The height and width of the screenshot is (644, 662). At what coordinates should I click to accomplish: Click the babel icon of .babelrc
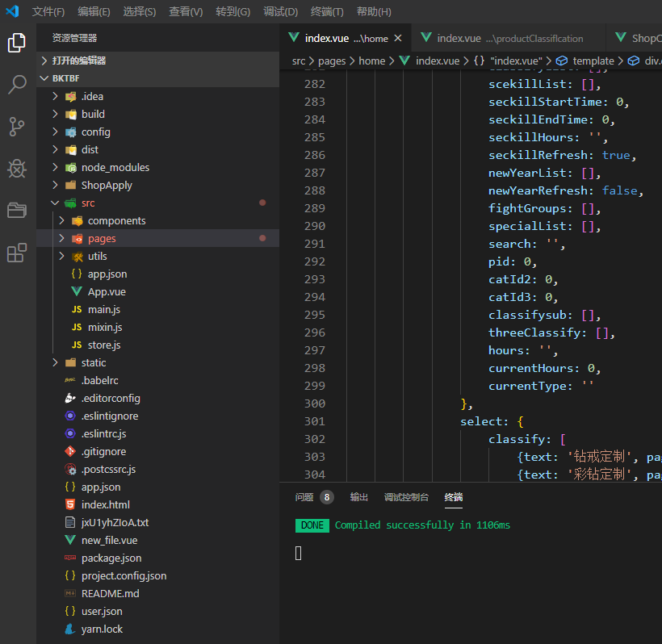point(70,380)
